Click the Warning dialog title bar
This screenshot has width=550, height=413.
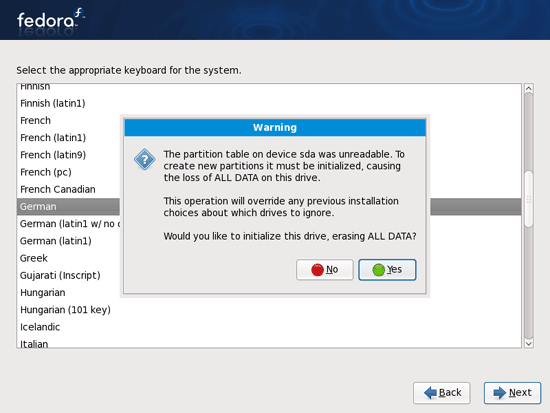pyautogui.click(x=275, y=127)
